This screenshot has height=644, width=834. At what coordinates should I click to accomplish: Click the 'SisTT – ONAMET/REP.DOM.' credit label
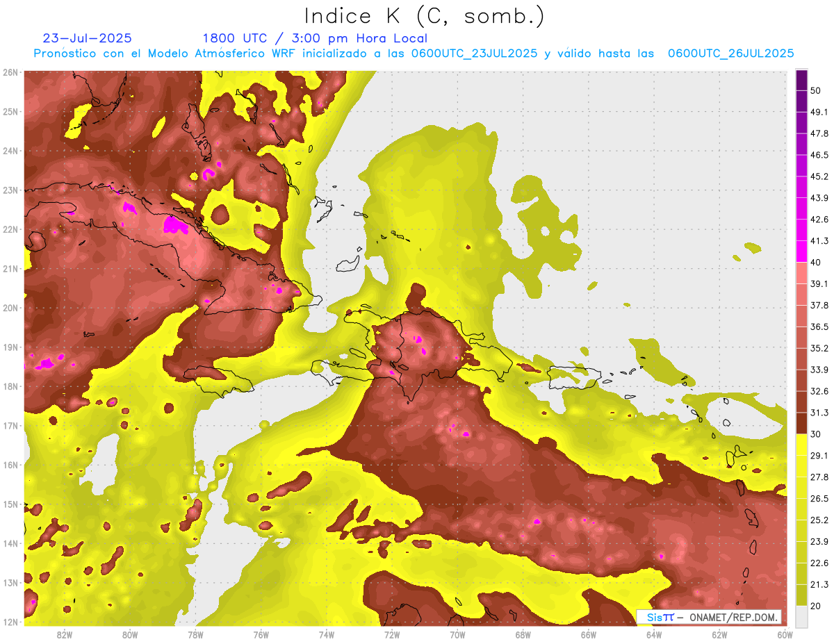click(x=709, y=617)
